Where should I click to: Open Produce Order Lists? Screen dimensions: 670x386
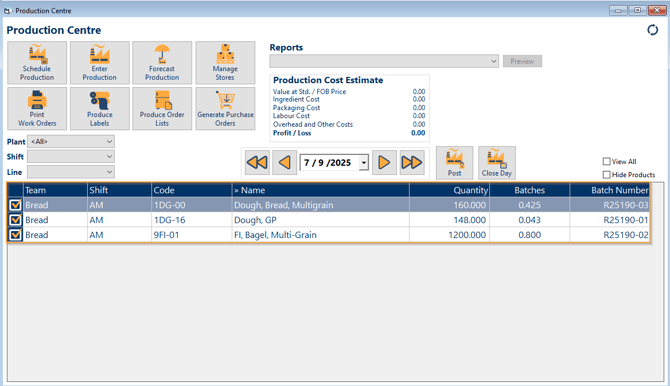coord(162,109)
